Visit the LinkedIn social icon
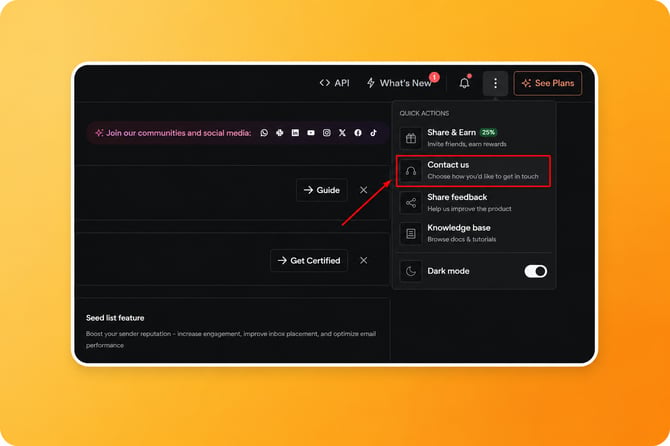This screenshot has width=670, height=446. pyautogui.click(x=295, y=133)
